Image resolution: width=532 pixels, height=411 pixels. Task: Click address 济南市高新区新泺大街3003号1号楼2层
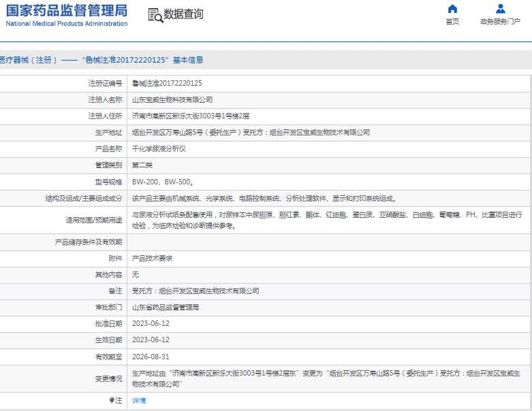pyautogui.click(x=191, y=116)
